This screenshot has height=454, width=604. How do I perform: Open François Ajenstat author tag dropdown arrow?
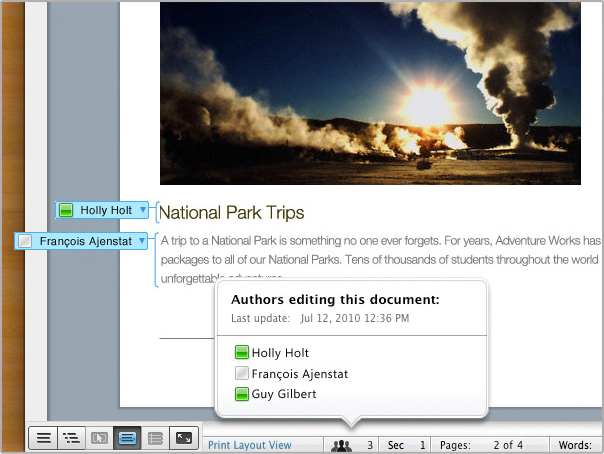coord(142,241)
